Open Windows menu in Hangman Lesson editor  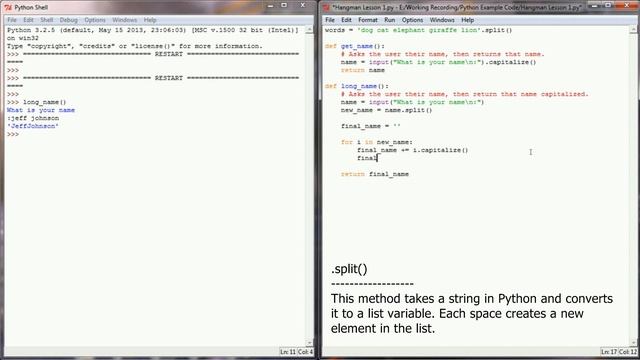tap(442, 20)
